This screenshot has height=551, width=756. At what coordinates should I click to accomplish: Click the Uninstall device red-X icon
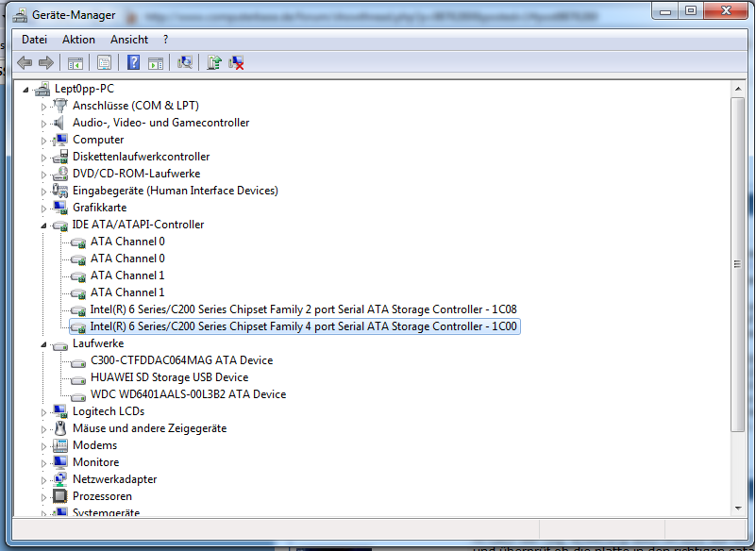236,62
